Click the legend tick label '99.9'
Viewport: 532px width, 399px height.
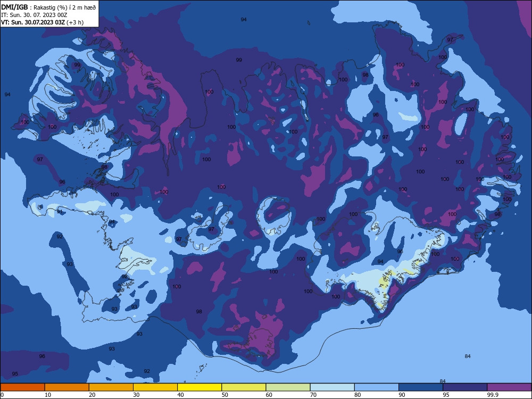493,395
